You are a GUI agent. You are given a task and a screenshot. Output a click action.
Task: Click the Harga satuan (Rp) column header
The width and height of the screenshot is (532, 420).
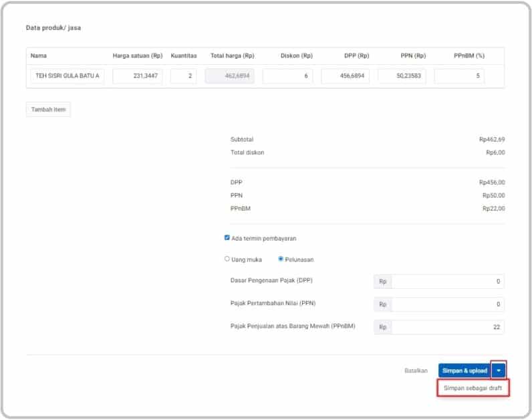click(x=138, y=56)
